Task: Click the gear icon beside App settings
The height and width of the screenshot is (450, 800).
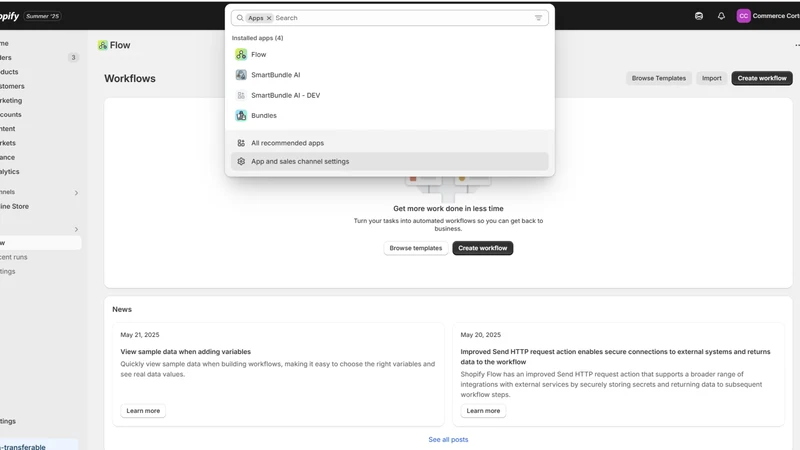Action: (x=241, y=161)
